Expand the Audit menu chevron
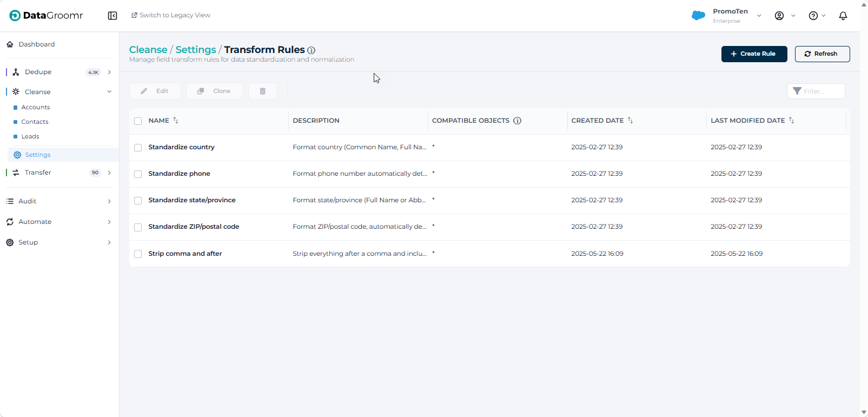Viewport: 868px width, 417px height. pos(109,201)
